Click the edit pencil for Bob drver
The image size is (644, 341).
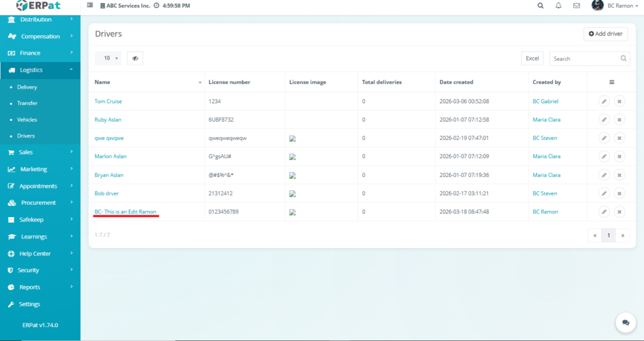pyautogui.click(x=603, y=193)
